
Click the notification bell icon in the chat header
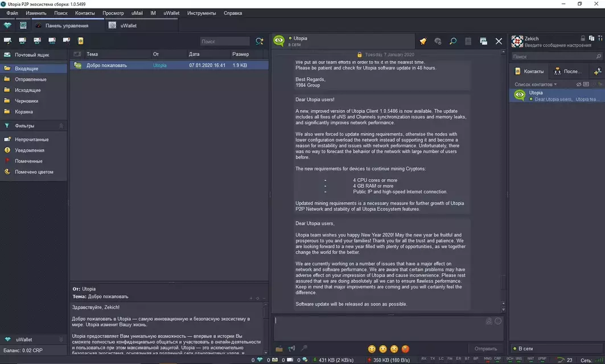(423, 42)
